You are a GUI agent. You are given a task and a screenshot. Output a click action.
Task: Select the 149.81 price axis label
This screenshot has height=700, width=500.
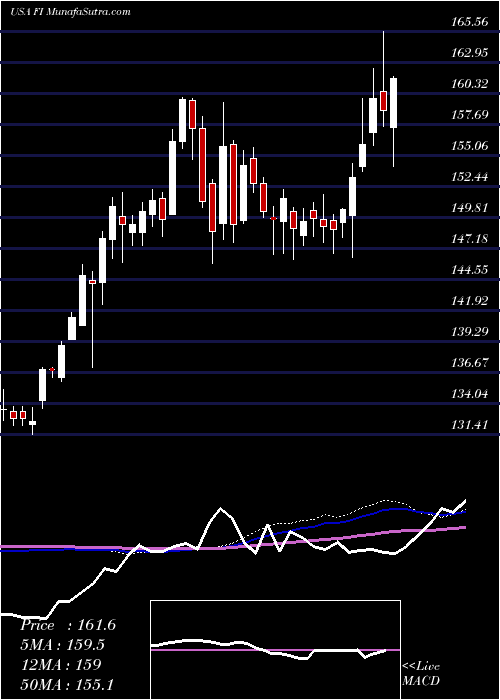(469, 207)
